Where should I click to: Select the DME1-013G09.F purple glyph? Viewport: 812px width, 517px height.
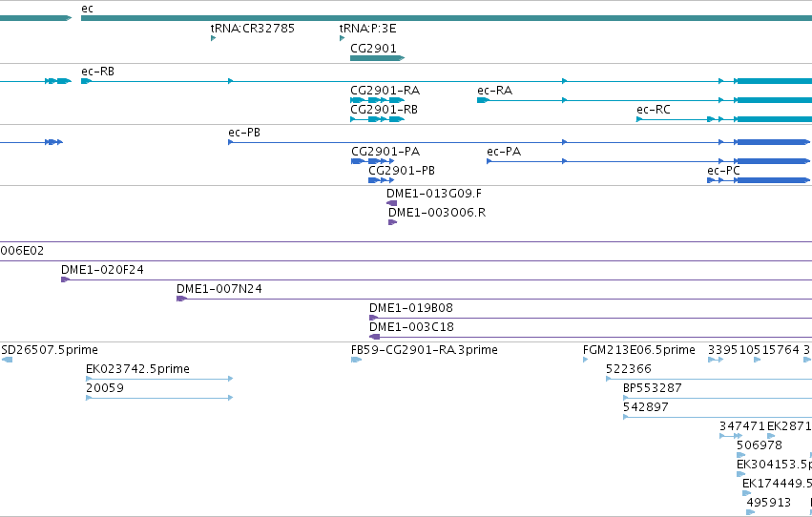391,203
